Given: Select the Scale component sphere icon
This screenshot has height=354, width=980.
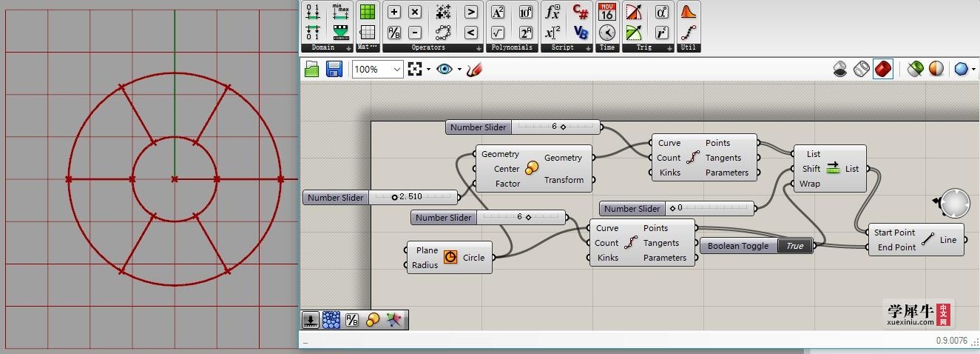Looking at the screenshot, I should 532,169.
